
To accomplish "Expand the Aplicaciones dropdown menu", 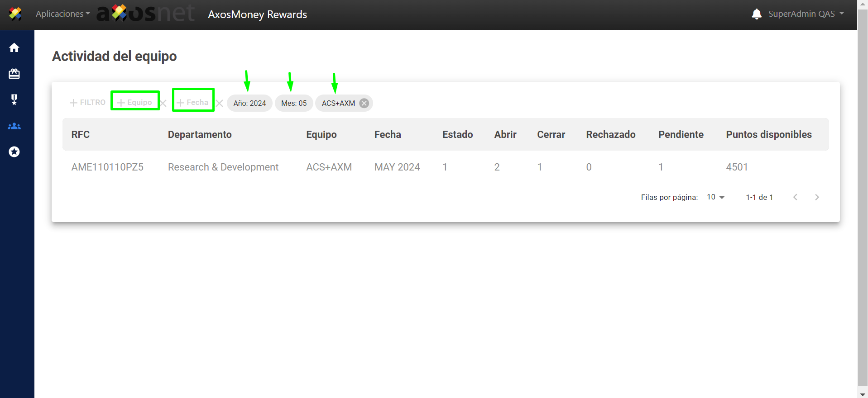I will (x=62, y=14).
